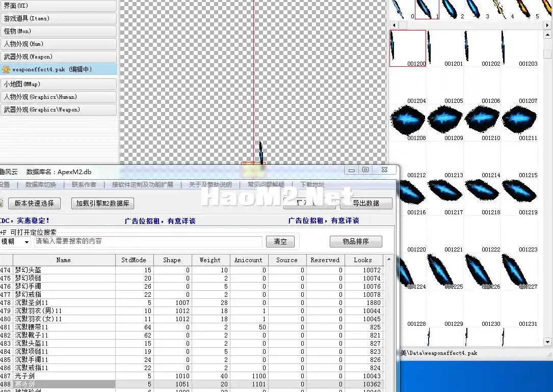Open 下载地址 menu

[x=312, y=185]
